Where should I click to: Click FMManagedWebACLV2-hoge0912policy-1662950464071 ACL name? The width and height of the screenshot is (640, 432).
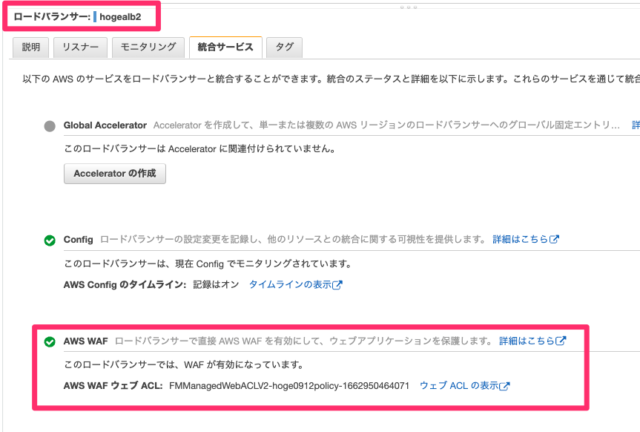click(x=289, y=386)
